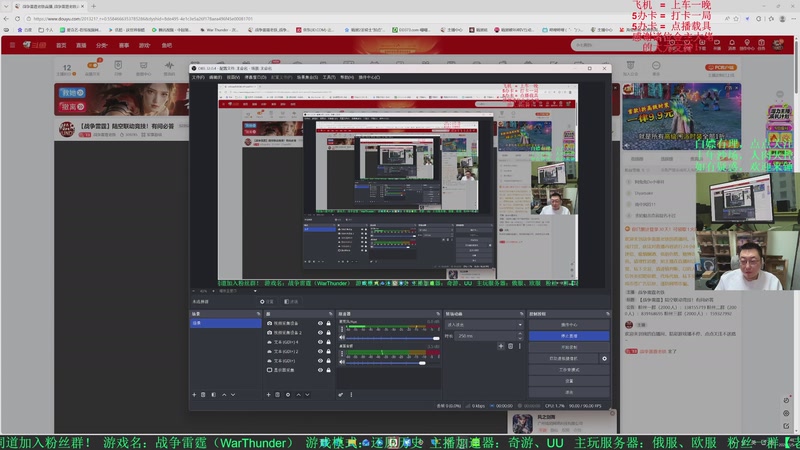Unlock the display capture source
800x450 pixels.
(329, 370)
